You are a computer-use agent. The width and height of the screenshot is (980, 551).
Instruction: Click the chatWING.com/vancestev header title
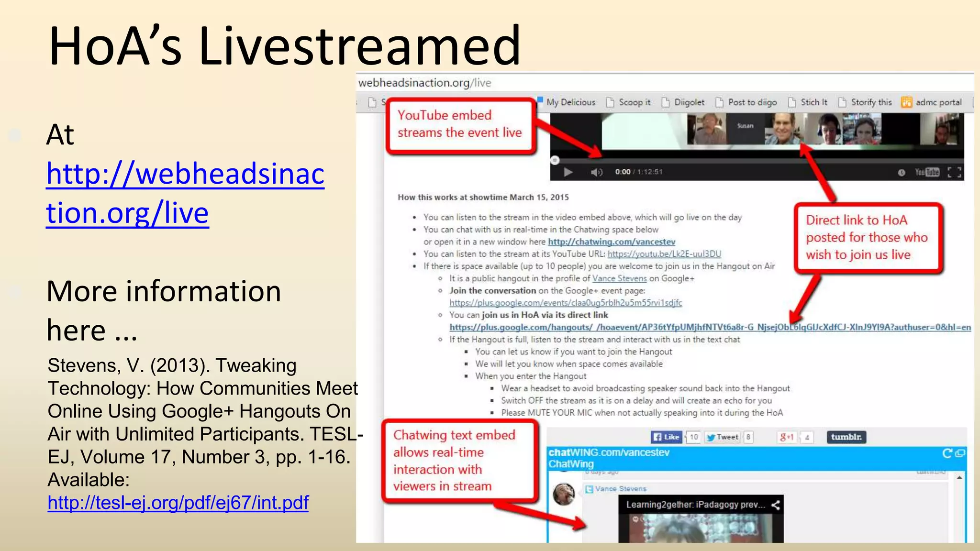(x=609, y=452)
